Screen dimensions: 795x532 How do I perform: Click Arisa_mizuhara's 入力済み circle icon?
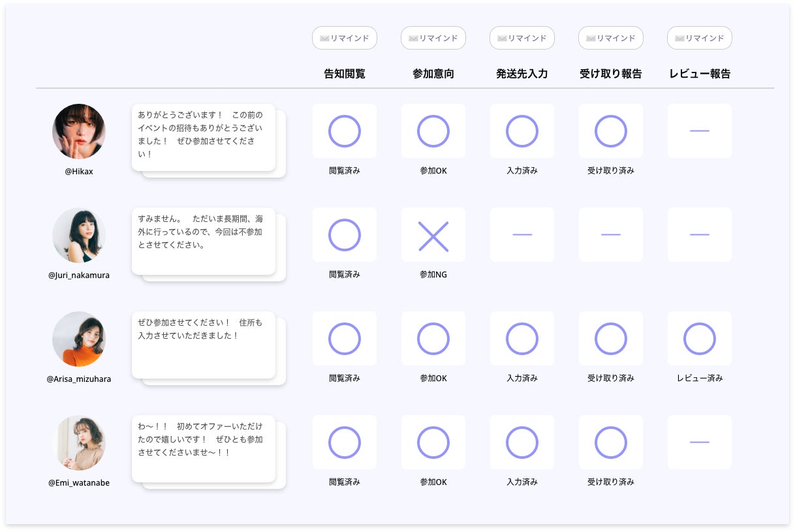522,339
